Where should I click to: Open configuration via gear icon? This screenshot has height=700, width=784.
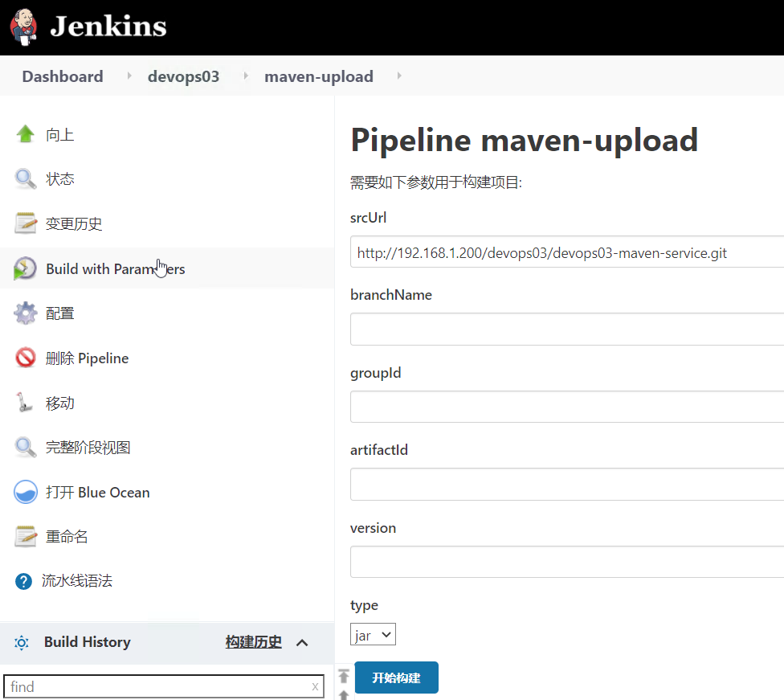click(x=25, y=313)
